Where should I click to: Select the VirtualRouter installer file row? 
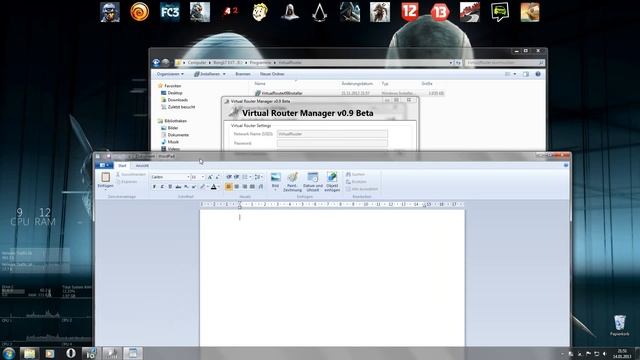(349, 93)
